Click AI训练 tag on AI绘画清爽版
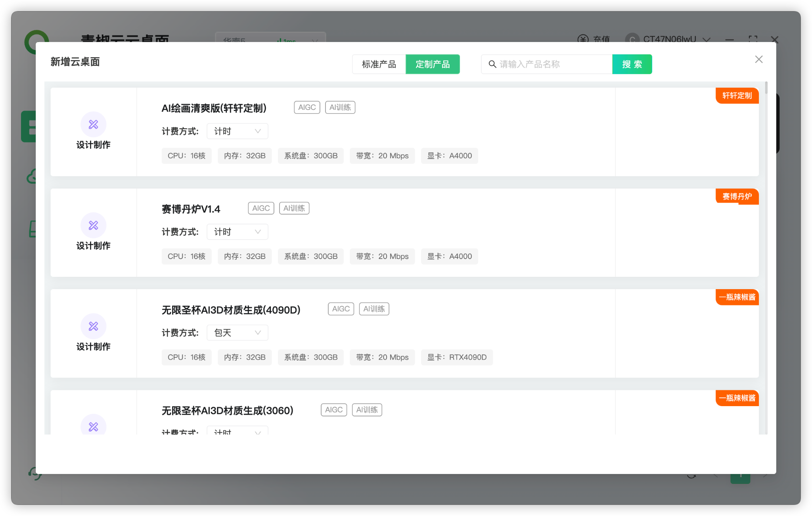Screen dimensions: 812x516 340,107
